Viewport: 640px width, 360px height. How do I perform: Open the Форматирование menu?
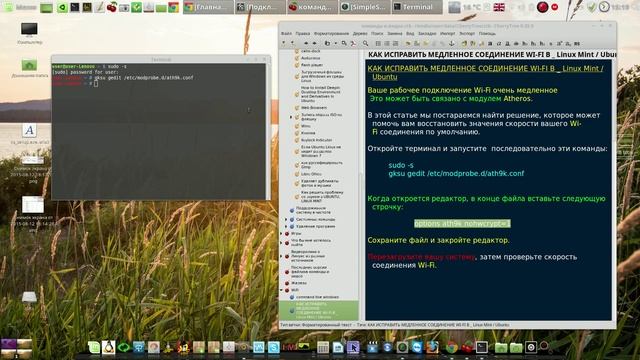(x=331, y=33)
